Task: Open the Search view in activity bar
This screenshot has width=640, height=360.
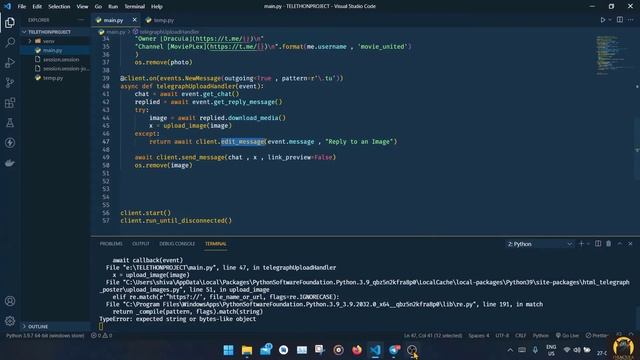Action: tap(10, 42)
